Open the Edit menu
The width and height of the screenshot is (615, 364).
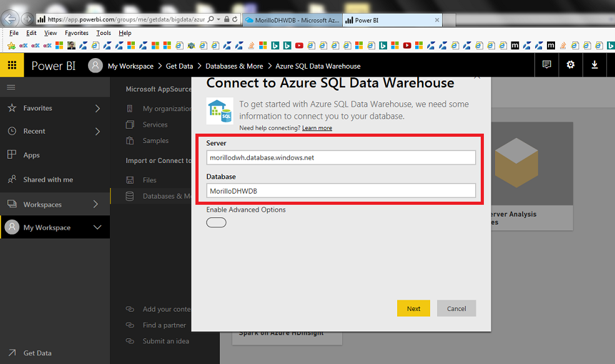click(x=31, y=33)
